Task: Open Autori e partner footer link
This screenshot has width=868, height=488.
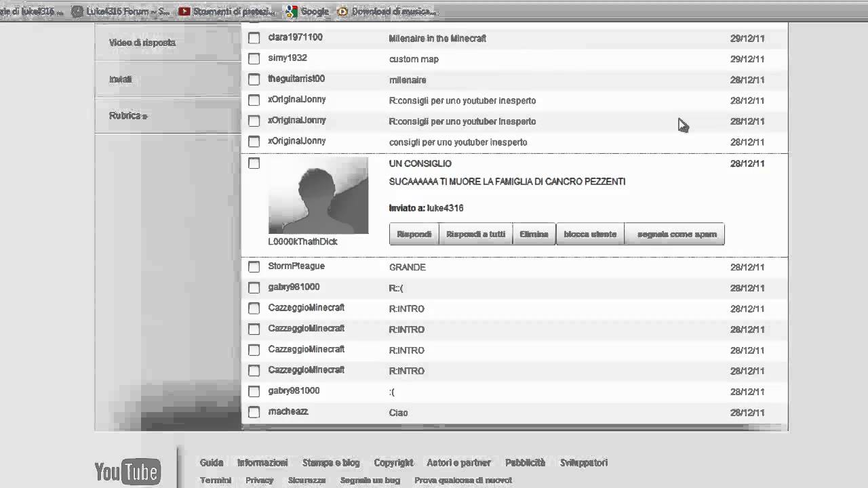Action: coord(458,463)
